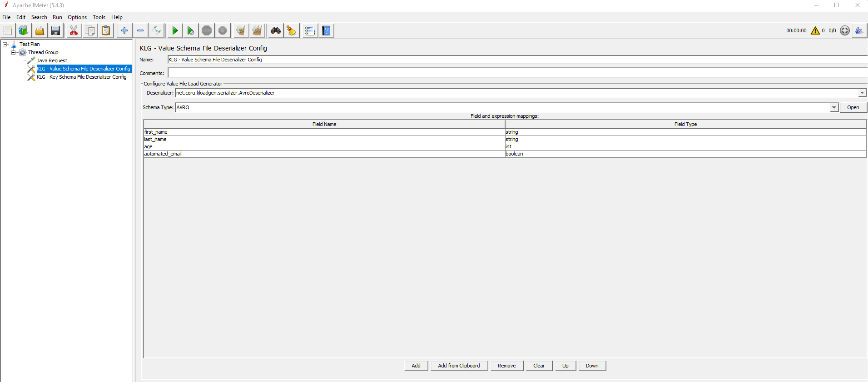
Task: Click the warning triangle log indicator
Action: click(815, 30)
